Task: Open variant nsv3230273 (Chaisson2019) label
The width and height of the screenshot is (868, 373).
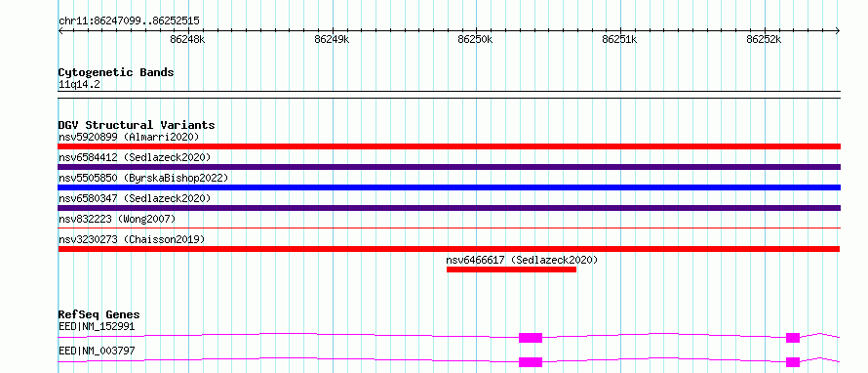Action: click(132, 239)
